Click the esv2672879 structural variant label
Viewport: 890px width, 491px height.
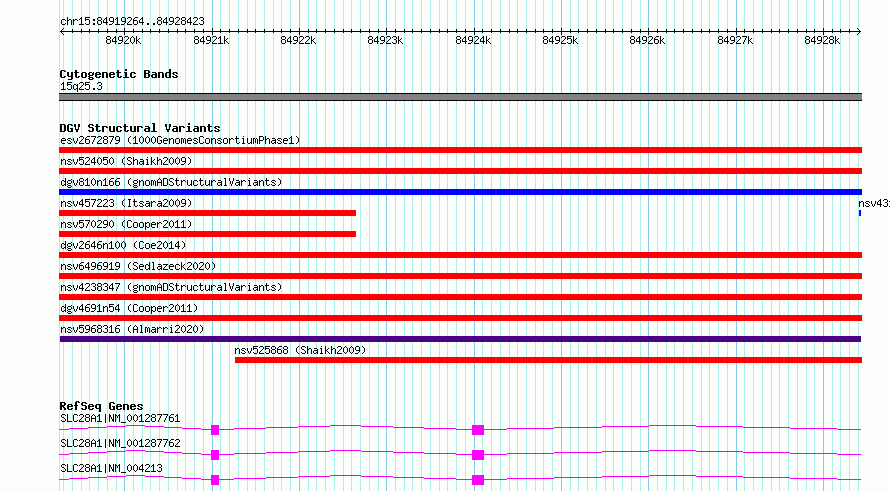180,140
